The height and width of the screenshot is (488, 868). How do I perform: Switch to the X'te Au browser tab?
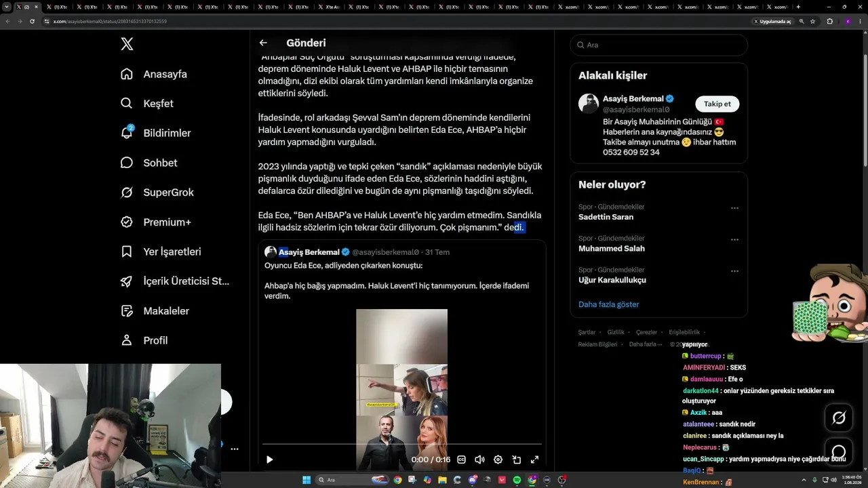[328, 7]
